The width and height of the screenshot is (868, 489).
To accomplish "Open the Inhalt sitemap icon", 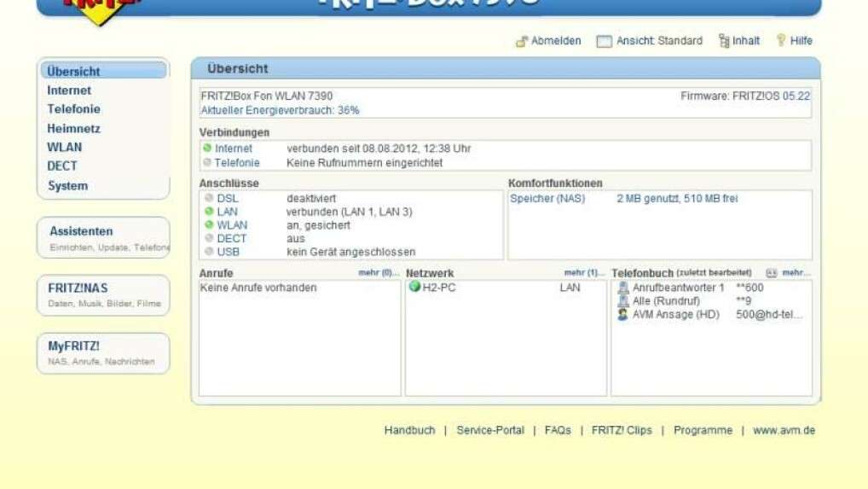I will pyautogui.click(x=724, y=41).
